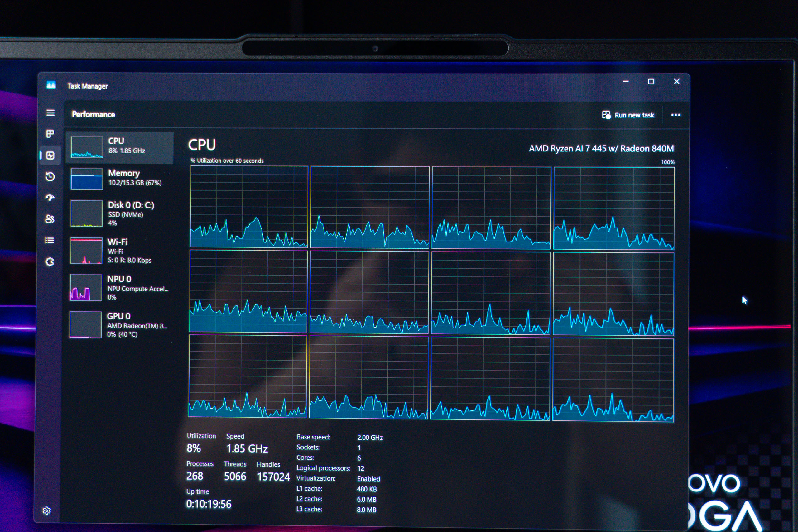Click the "Logical processors:" label
This screenshot has height=532, width=798.
323,468
